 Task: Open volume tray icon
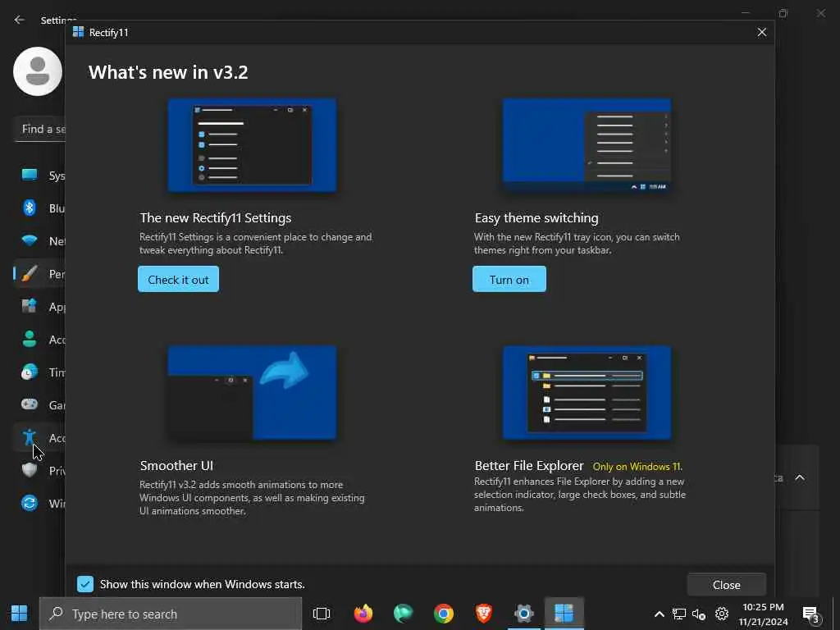pyautogui.click(x=699, y=614)
